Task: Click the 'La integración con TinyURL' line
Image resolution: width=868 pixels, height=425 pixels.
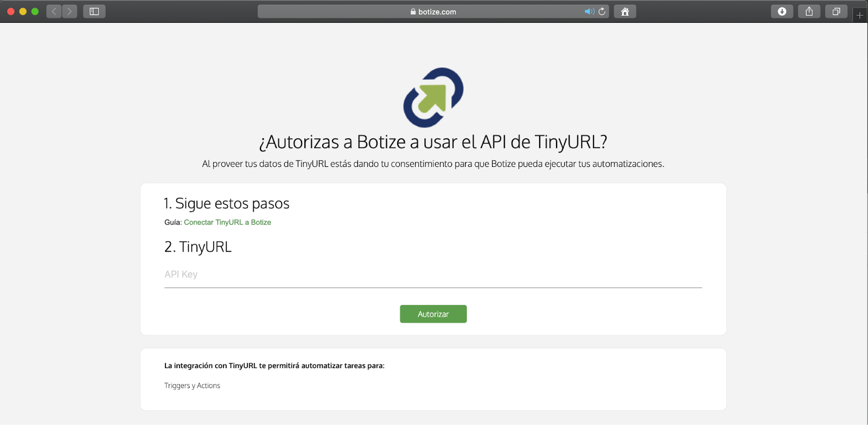Action: tap(275, 366)
